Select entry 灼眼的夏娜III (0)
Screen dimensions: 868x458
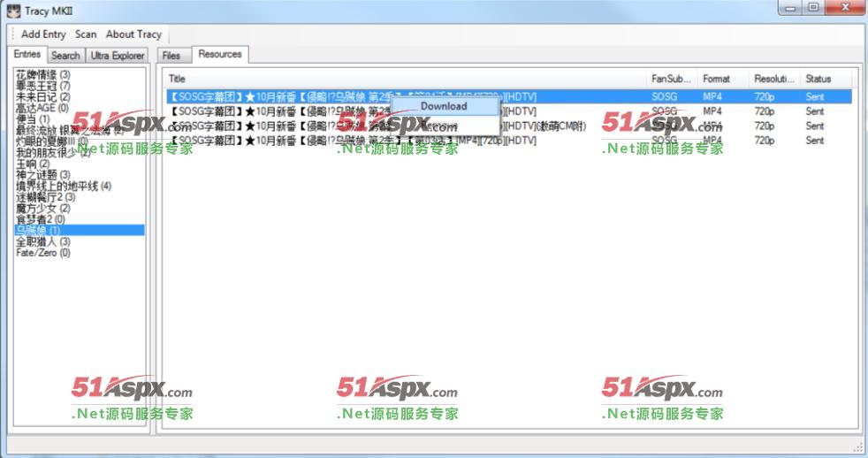click(x=52, y=141)
